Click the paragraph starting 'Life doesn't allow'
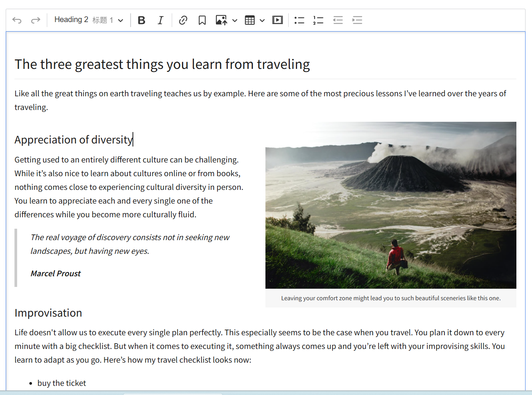The width and height of the screenshot is (532, 395). [260, 346]
